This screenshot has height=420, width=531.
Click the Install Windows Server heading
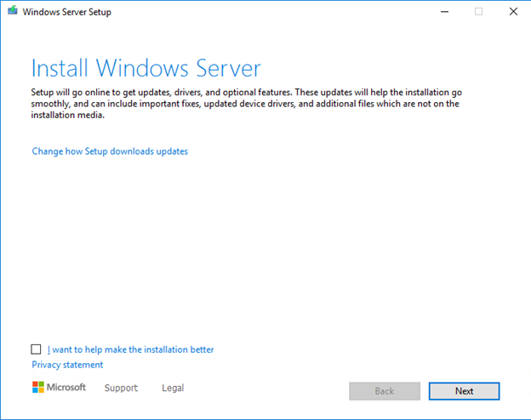[x=146, y=69]
